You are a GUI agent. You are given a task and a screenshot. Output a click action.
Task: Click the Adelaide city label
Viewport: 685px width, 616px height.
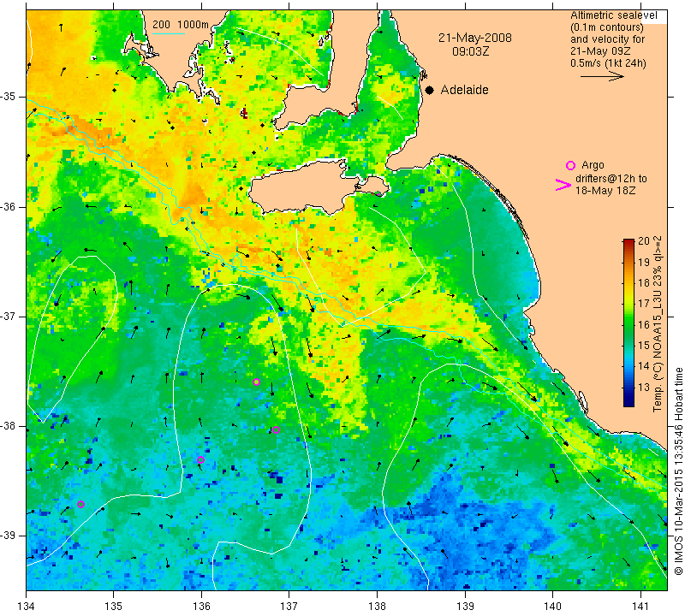464,90
